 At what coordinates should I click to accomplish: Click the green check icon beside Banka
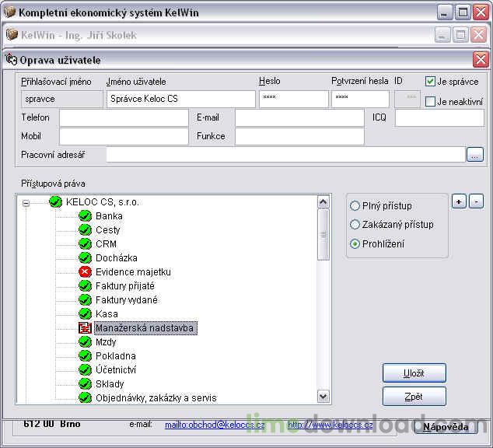point(86,216)
